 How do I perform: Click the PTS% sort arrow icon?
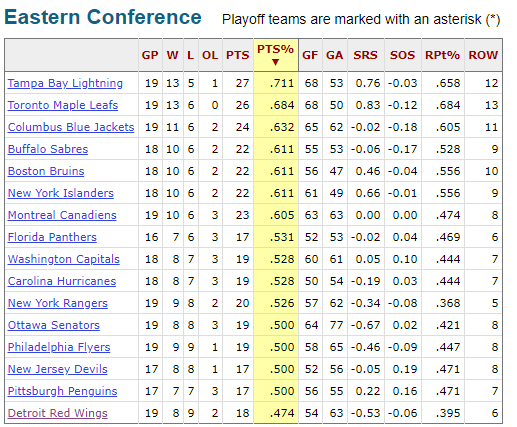tap(275, 62)
